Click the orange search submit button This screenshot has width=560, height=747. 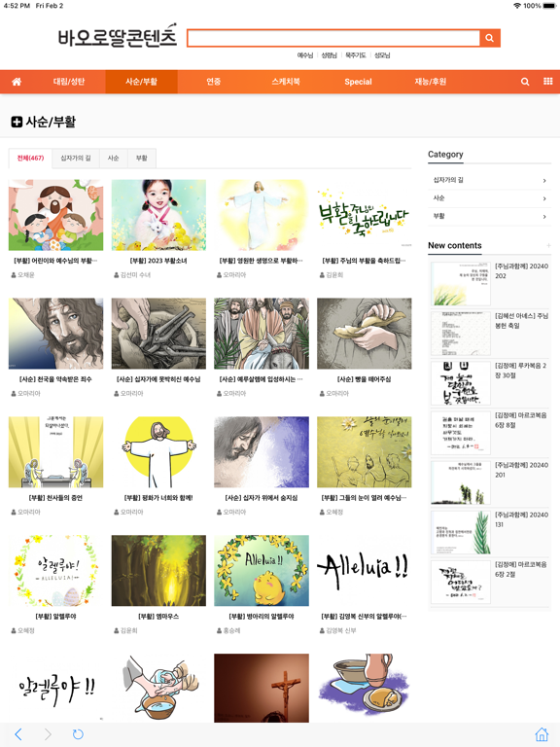(x=490, y=38)
